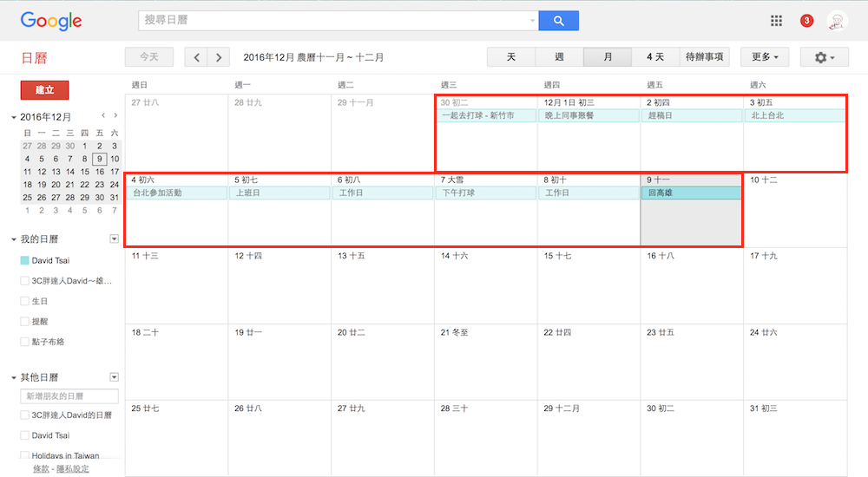868x477 pixels.
Task: Advance mini calendar to next month
Action: pyautogui.click(x=115, y=115)
